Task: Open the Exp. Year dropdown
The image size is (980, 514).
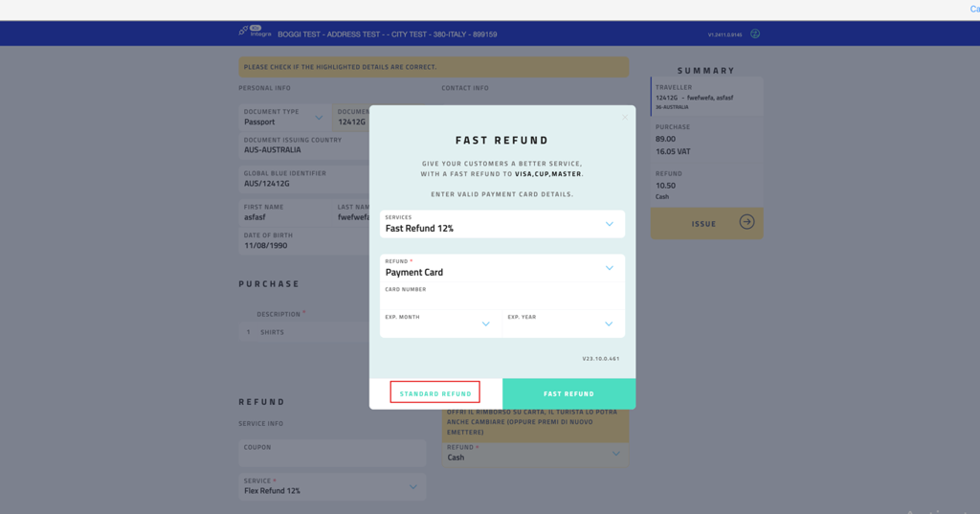Action: [563, 324]
